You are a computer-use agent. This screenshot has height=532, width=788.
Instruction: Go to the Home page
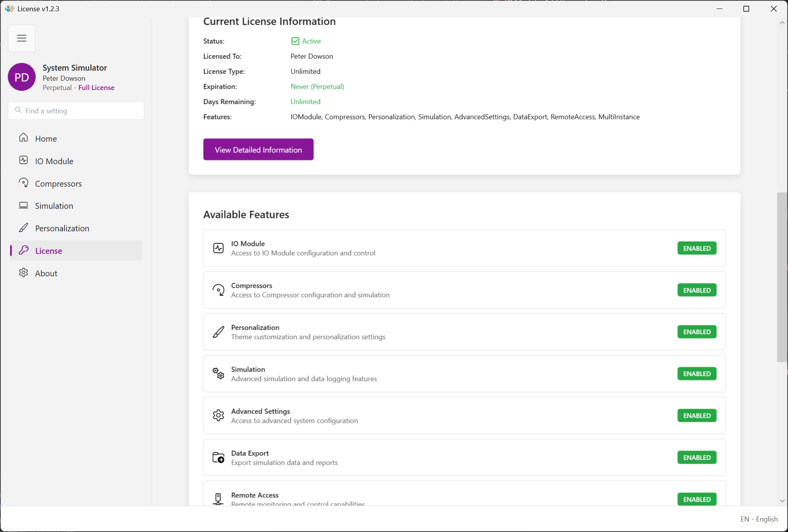[46, 139]
